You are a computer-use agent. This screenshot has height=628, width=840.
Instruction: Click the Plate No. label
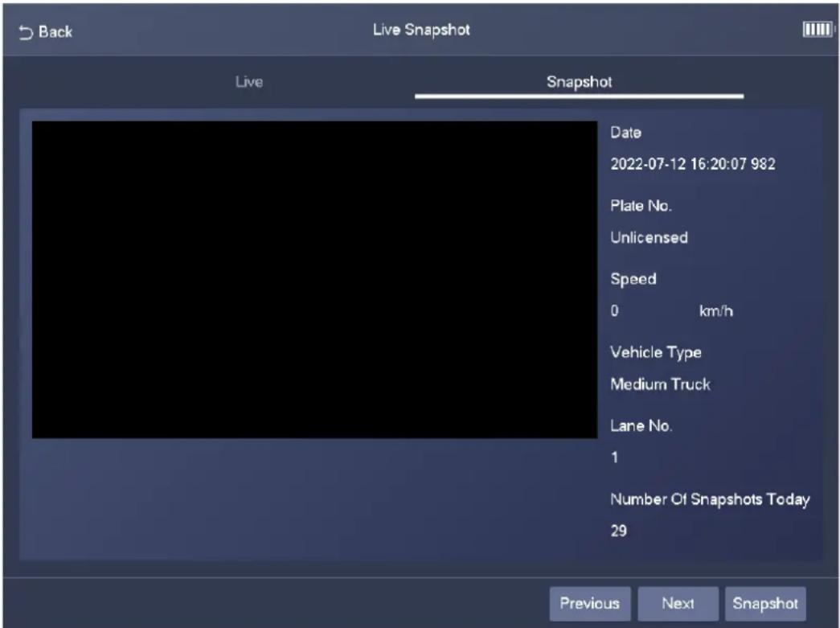641,206
